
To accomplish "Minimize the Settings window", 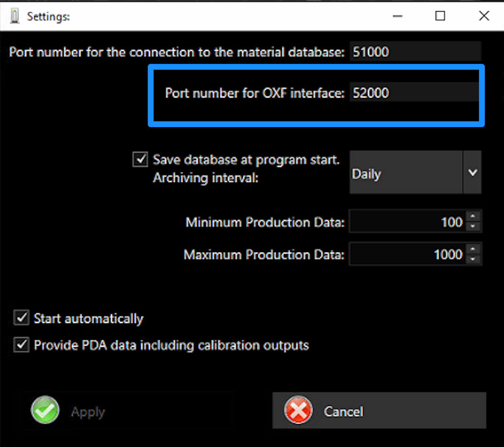I will (398, 16).
